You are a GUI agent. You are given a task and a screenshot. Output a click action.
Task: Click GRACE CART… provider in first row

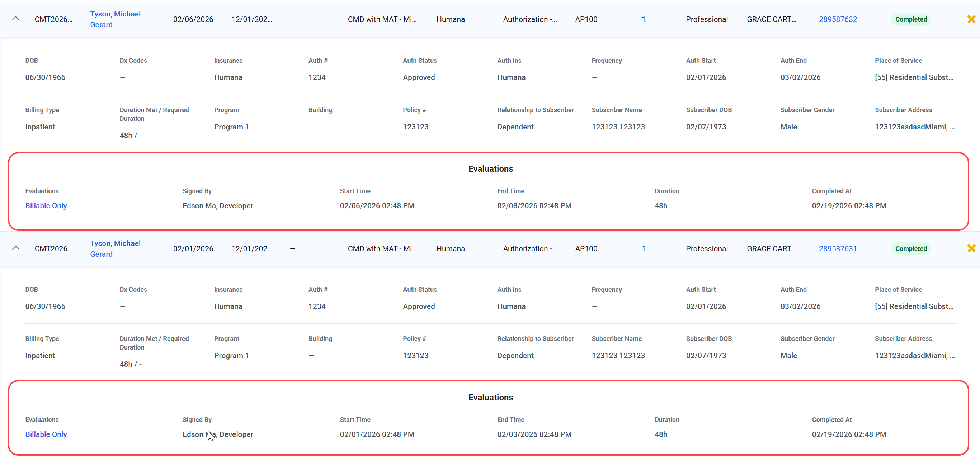771,19
